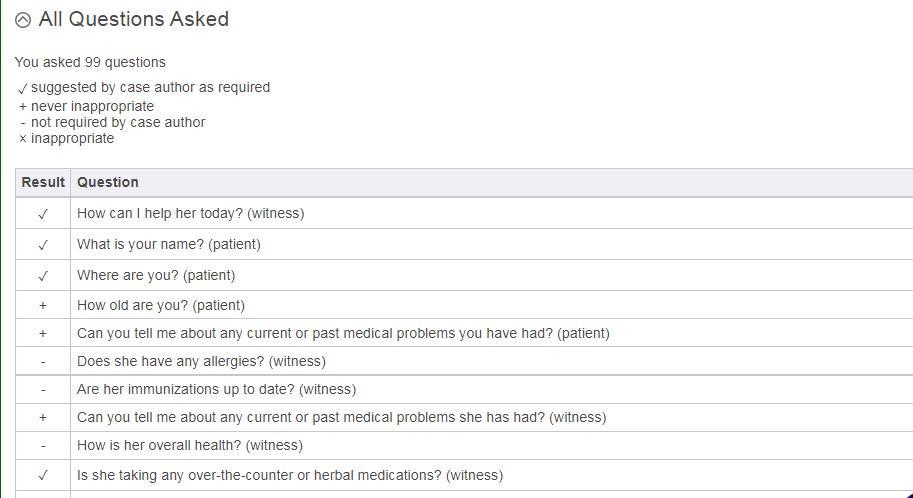The width and height of the screenshot is (913, 498).
Task: Click the Question column header
Action: 108,182
